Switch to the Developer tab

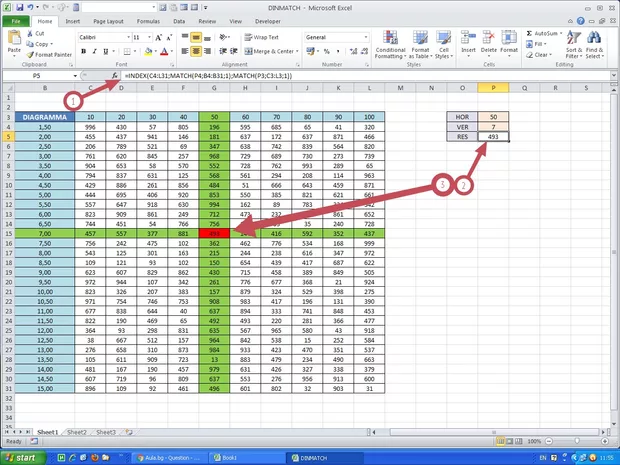(x=268, y=21)
